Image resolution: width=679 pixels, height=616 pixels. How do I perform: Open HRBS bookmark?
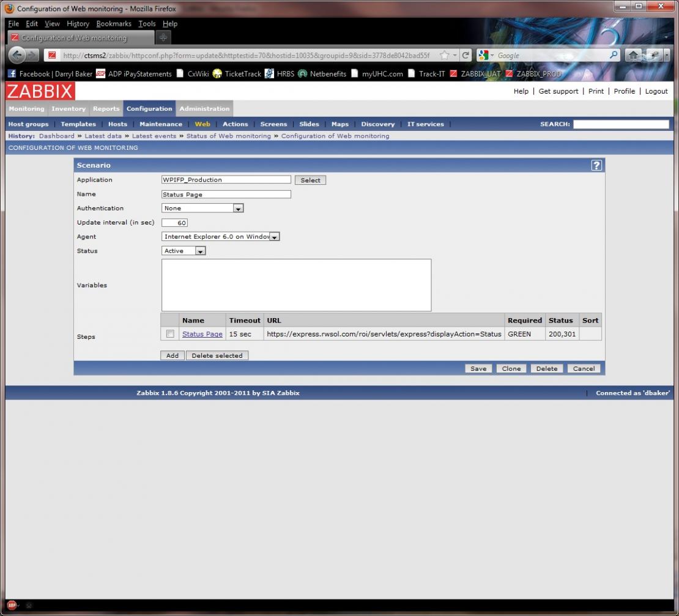[280, 73]
